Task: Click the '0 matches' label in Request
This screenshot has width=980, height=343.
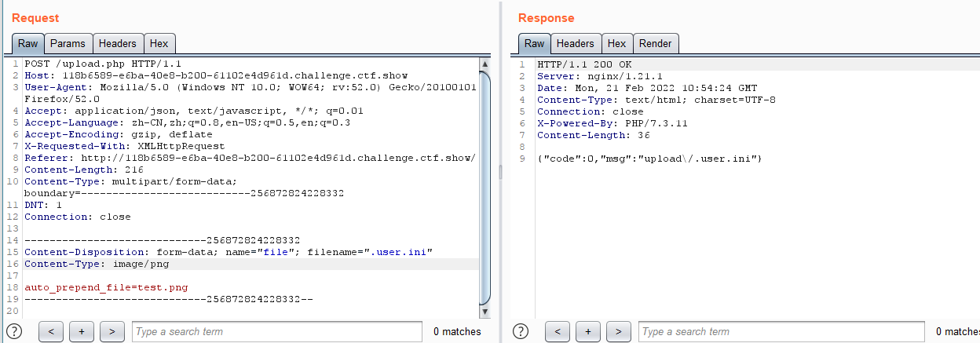Action: click(x=457, y=331)
